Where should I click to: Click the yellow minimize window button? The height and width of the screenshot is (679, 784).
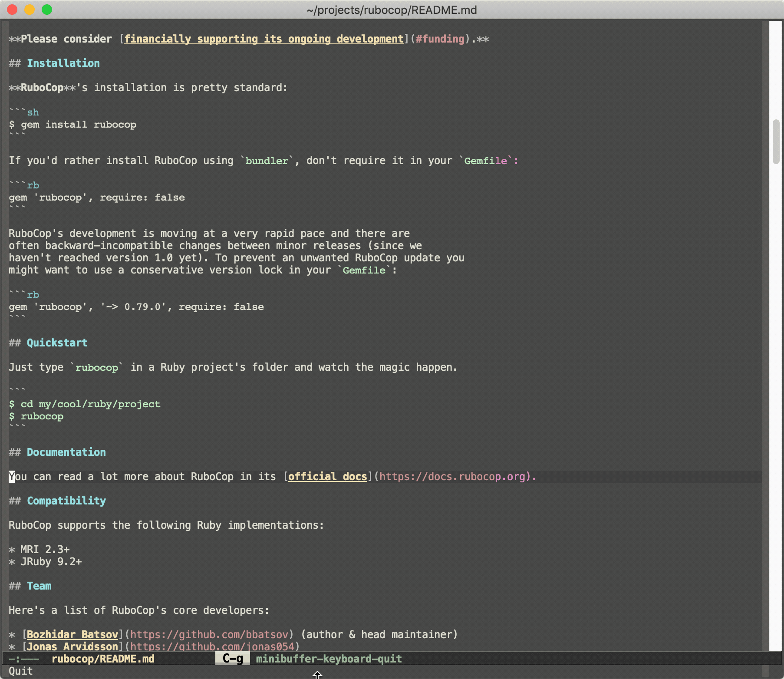pyautogui.click(x=30, y=10)
